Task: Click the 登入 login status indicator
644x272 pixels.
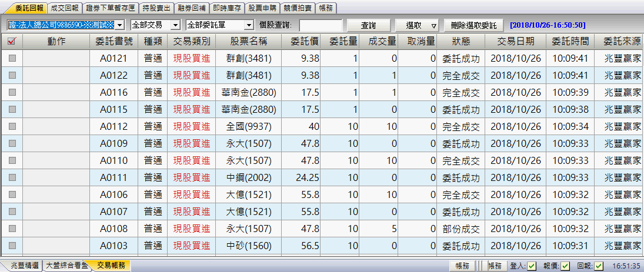Action: pyautogui.click(x=532, y=266)
